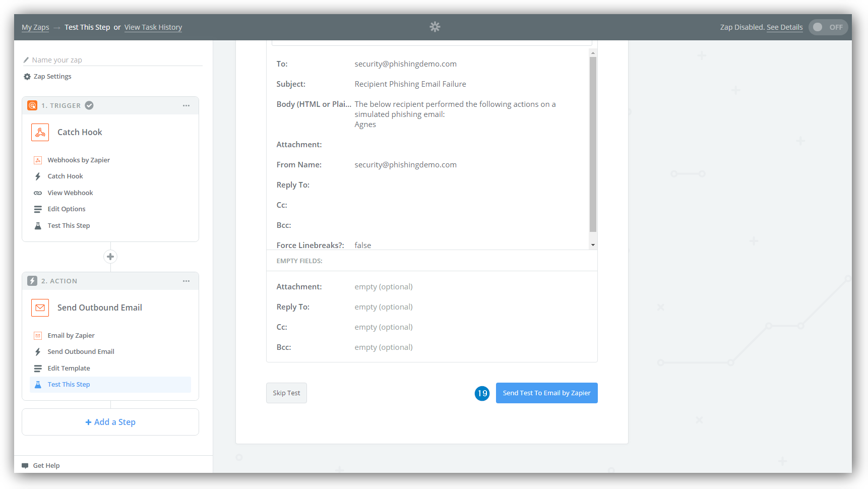Open Send Outbound Email sub-step
The image size is (868, 489).
click(81, 352)
